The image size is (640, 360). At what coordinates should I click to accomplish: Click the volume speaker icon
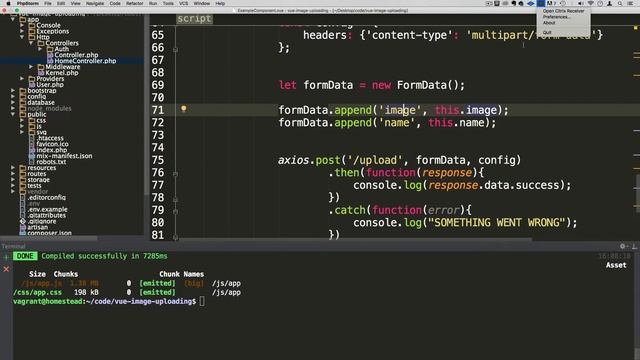coord(580,3)
